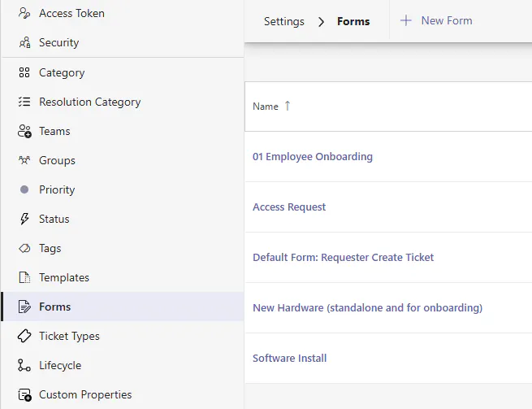Click the Security icon in sidebar
This screenshot has height=409, width=532.
coord(24,43)
